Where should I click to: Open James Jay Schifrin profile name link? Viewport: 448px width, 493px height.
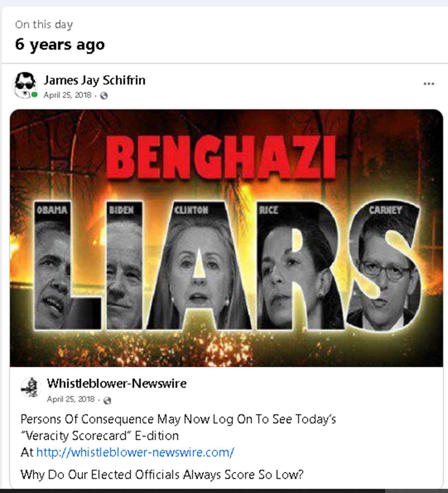coord(94,80)
